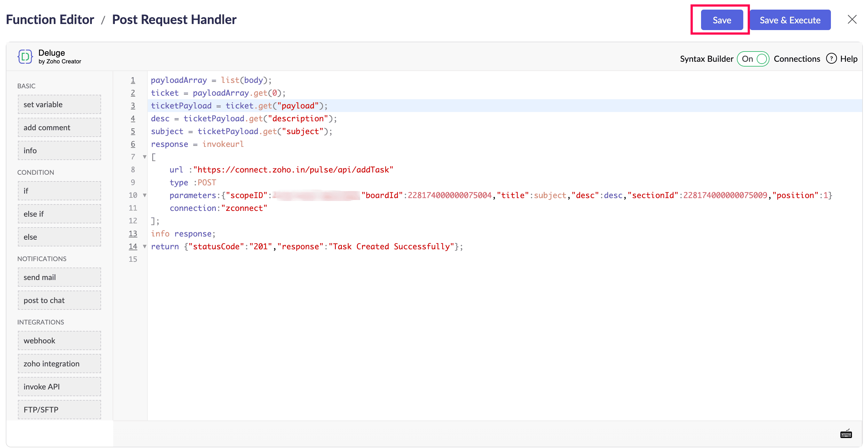Click the 'desc = ticketPayload.get' code line
Screen dimensions: 868x448
(244, 119)
